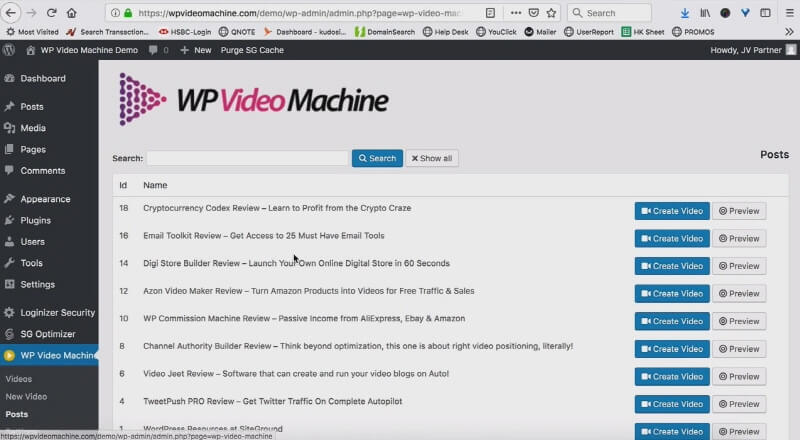Open WP Video Machine Demo site link
This screenshot has width=800, height=440.
pos(89,50)
